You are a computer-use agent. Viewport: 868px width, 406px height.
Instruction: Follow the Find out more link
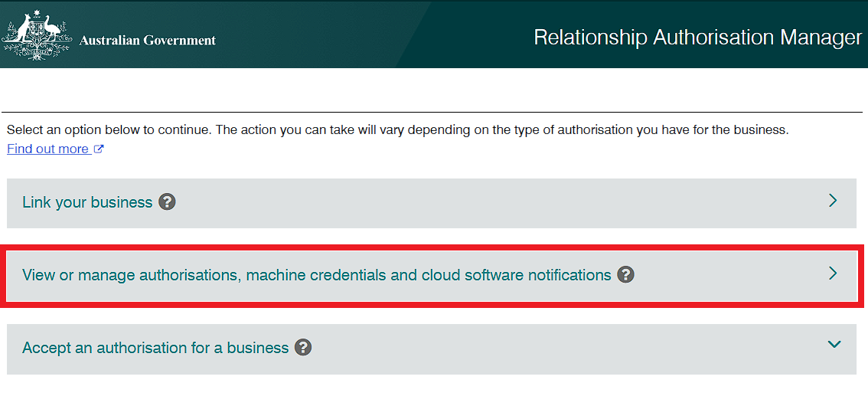pyautogui.click(x=47, y=149)
